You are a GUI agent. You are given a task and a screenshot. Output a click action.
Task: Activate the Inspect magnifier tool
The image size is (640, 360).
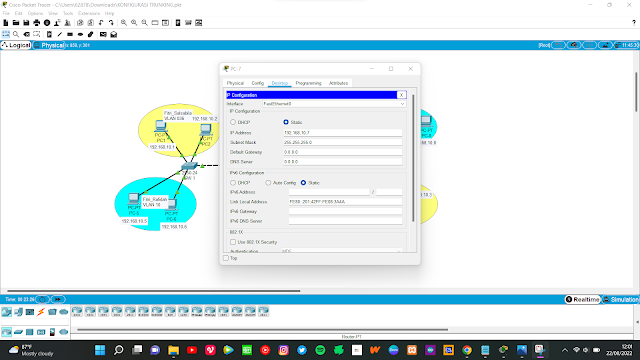[16, 35]
